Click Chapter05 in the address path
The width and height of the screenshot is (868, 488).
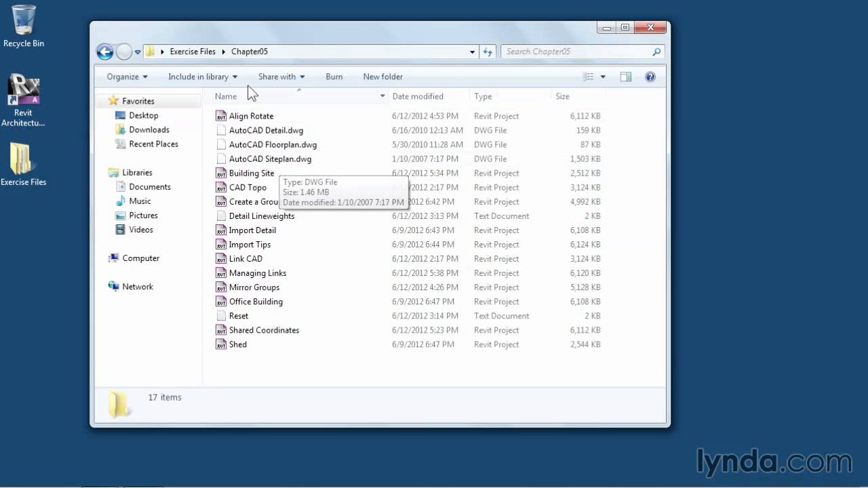point(250,52)
